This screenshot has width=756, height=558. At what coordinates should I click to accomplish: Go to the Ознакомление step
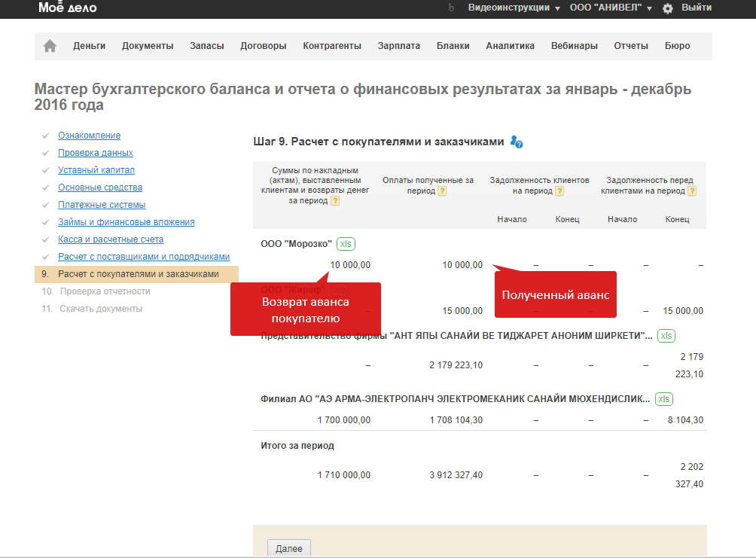click(x=89, y=136)
